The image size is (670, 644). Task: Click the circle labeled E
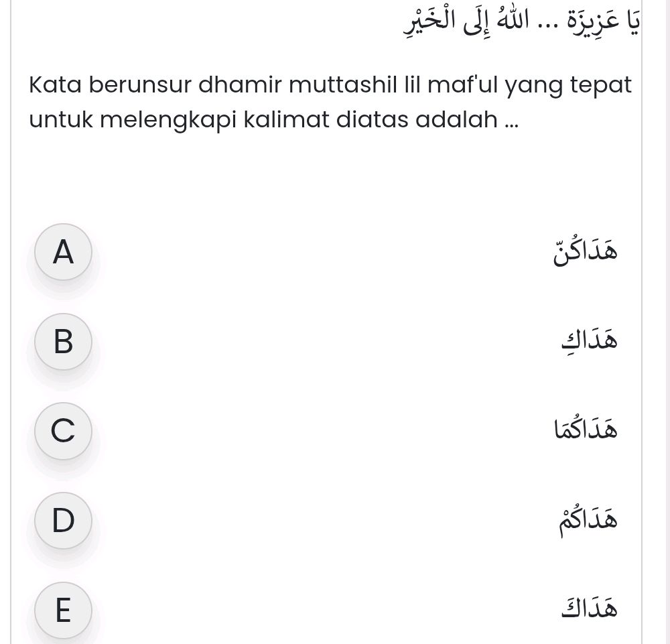(x=63, y=610)
